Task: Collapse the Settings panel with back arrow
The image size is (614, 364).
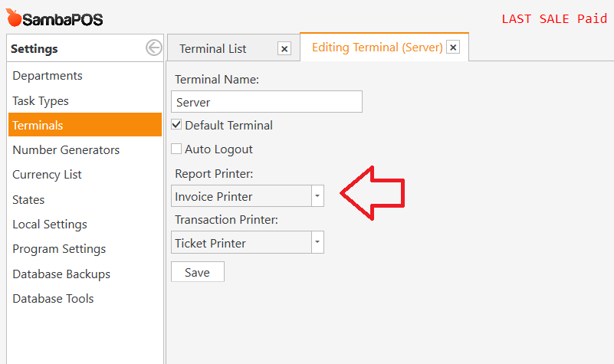Action: [x=153, y=48]
